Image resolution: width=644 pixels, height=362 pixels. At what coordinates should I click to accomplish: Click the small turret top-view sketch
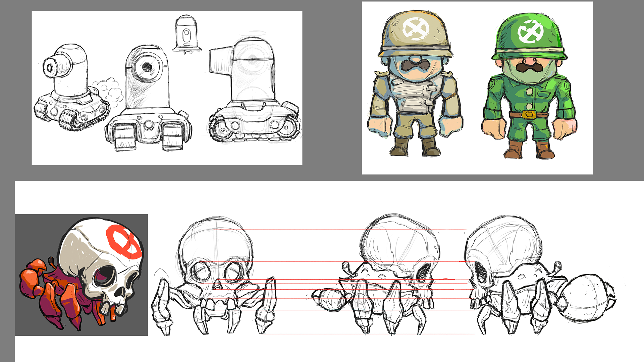(186, 34)
